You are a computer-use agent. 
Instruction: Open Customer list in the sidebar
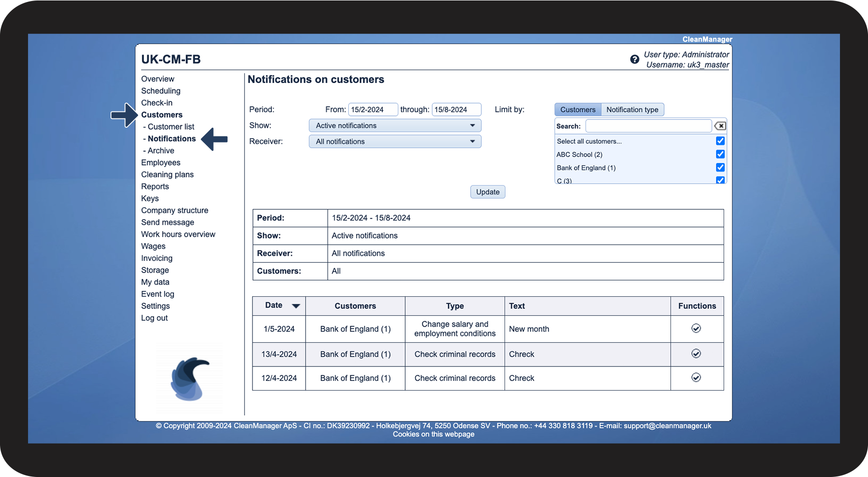pyautogui.click(x=171, y=127)
